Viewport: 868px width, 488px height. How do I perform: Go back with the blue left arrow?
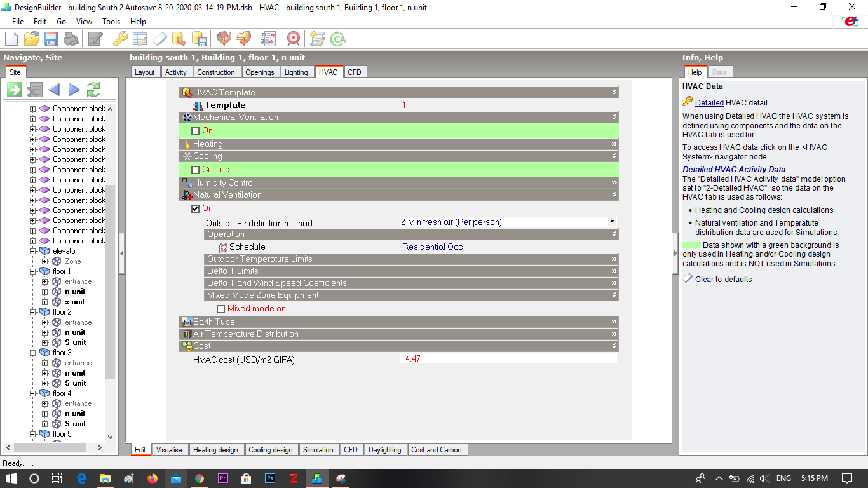[x=54, y=90]
